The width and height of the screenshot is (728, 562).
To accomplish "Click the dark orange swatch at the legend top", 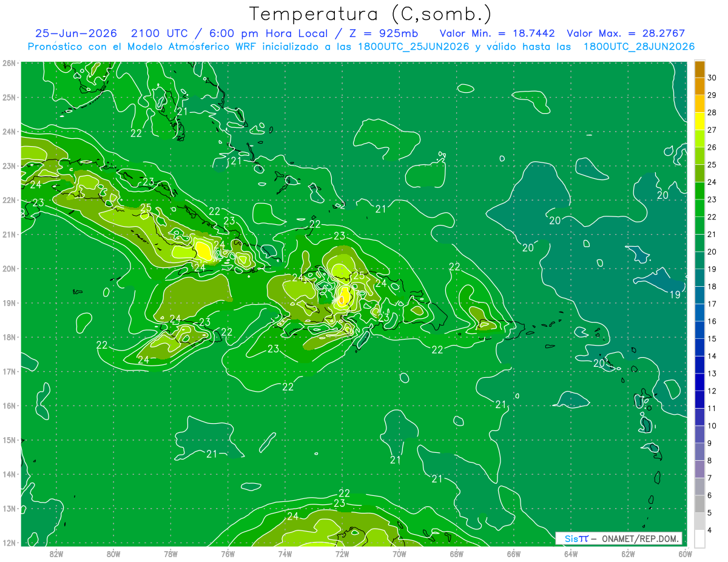I will pos(699,69).
